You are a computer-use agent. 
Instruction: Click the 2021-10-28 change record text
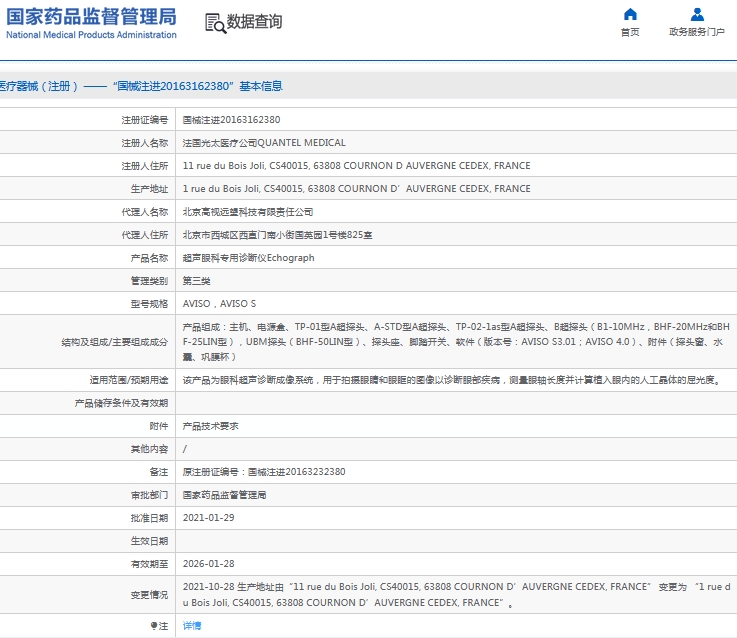coord(456,595)
